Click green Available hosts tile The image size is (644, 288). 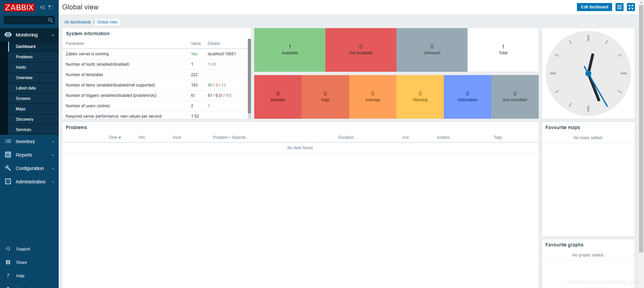tap(290, 50)
